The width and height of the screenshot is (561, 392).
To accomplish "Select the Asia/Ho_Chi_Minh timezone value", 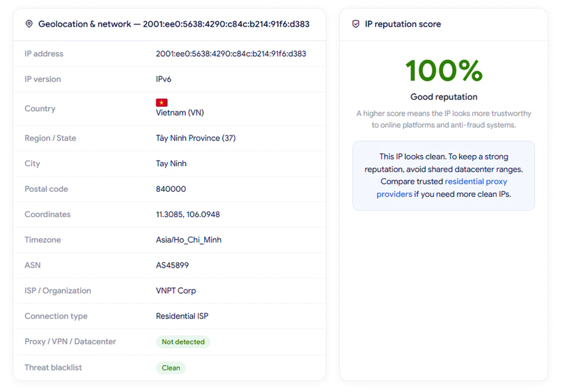I will pyautogui.click(x=189, y=240).
